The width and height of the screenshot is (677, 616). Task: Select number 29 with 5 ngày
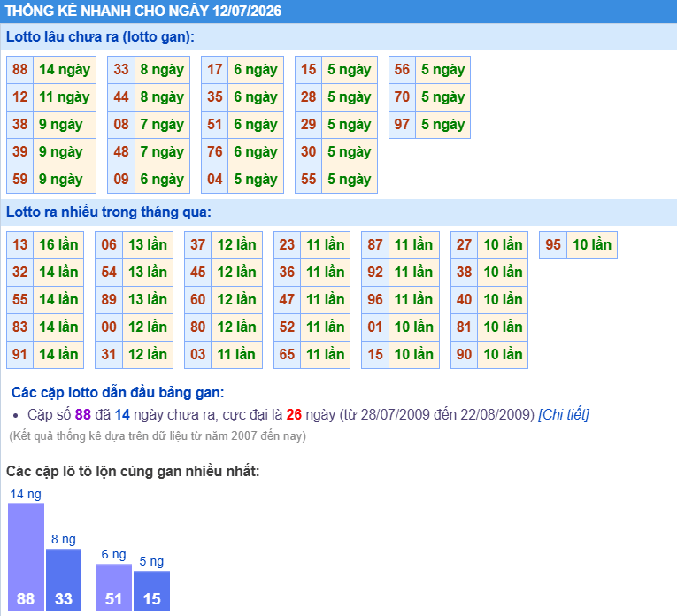pos(308,124)
